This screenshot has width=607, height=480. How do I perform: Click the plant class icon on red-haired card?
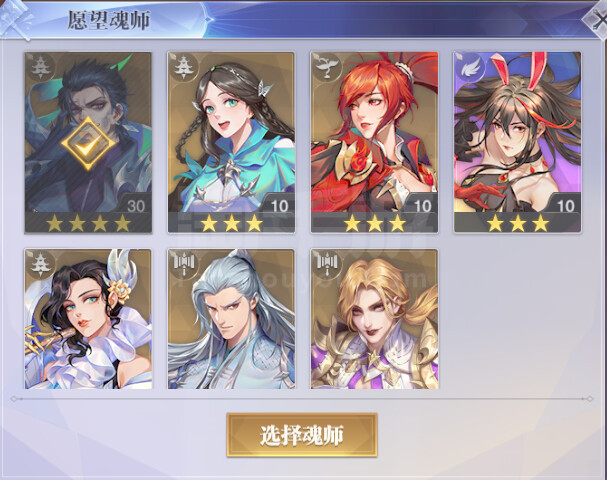(326, 67)
